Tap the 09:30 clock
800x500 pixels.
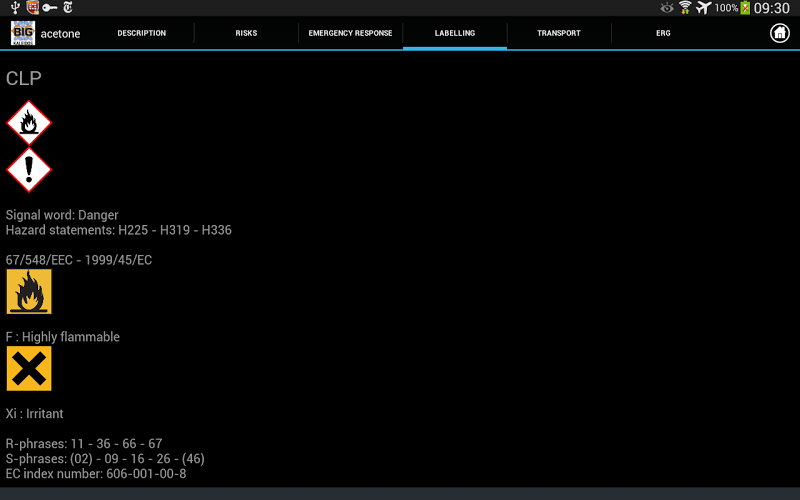pyautogui.click(x=771, y=8)
